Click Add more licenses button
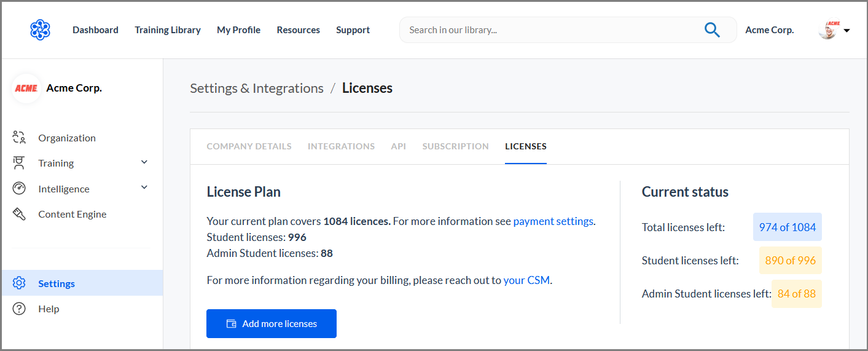The width and height of the screenshot is (868, 351). pyautogui.click(x=272, y=323)
